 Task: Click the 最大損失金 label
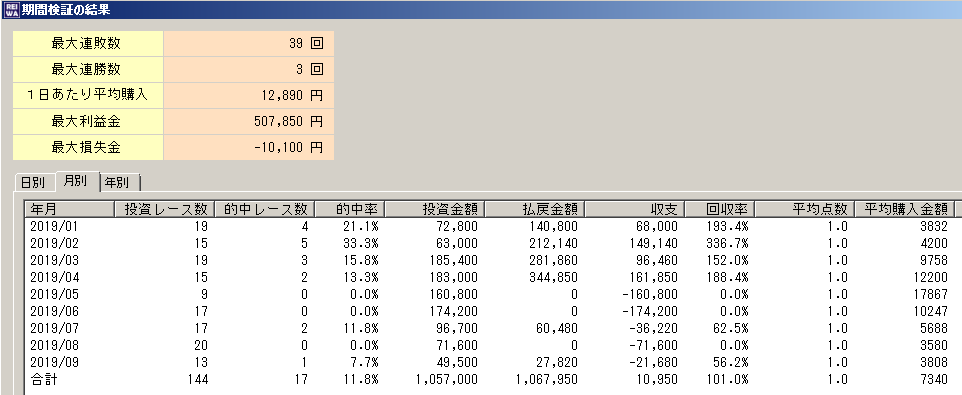pos(86,147)
